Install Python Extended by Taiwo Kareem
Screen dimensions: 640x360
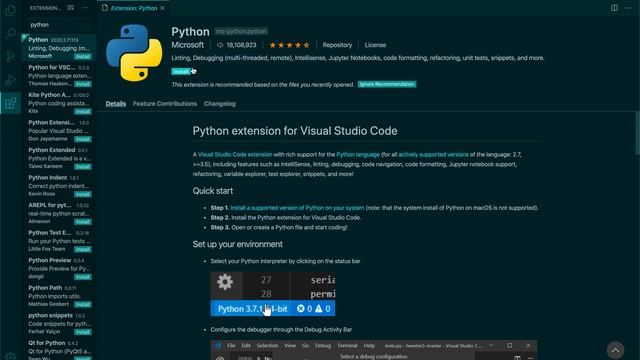[83, 167]
